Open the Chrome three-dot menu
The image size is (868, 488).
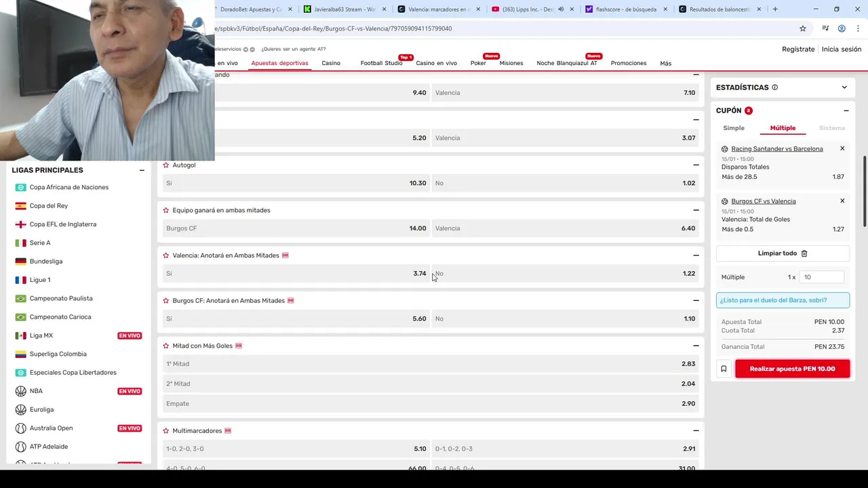coord(858,28)
